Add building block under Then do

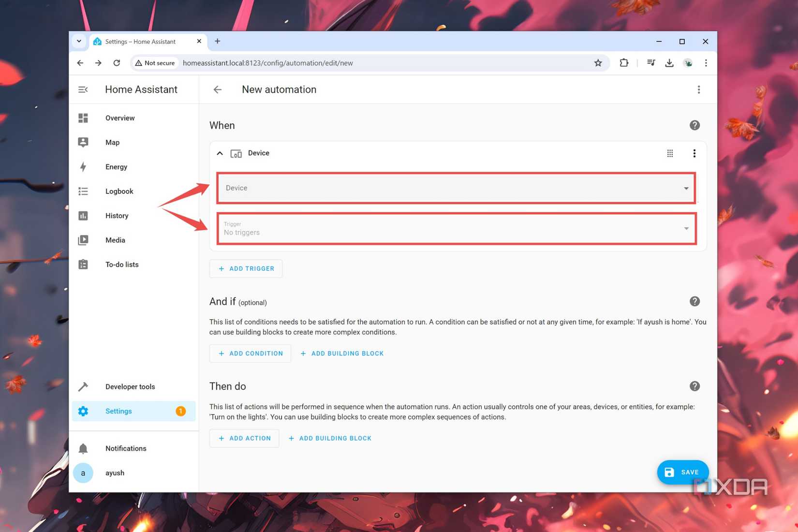click(330, 438)
